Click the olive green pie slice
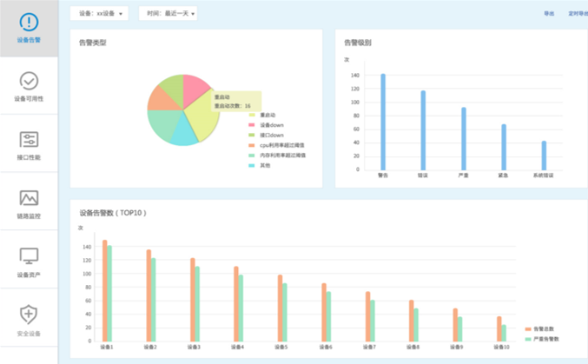Screen dimensions: 588x364 (x=173, y=89)
